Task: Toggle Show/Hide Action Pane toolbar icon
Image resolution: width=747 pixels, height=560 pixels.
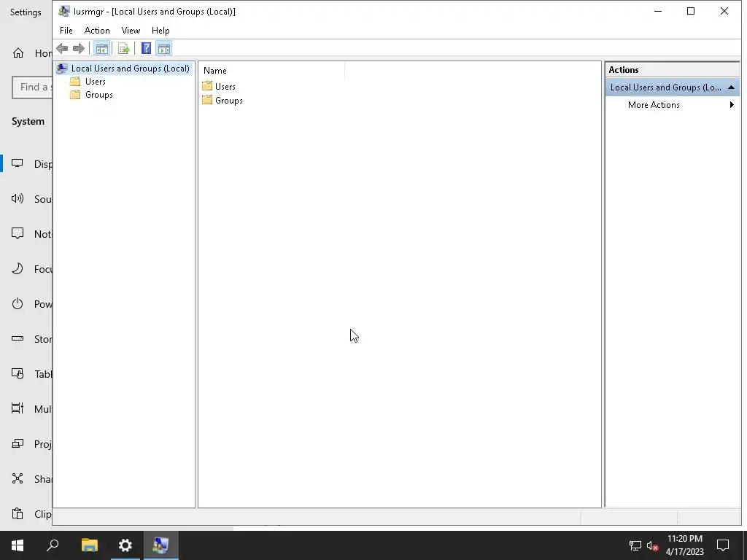Action: pos(164,49)
